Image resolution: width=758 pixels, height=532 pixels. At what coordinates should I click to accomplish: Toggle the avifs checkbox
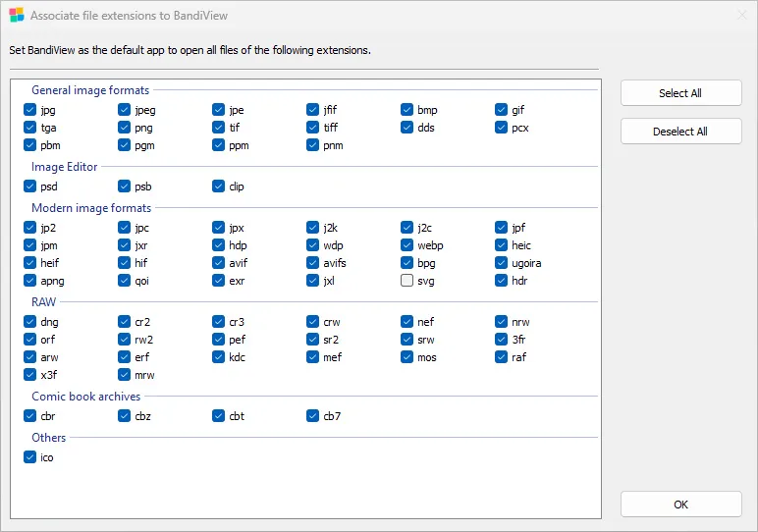pyautogui.click(x=313, y=263)
